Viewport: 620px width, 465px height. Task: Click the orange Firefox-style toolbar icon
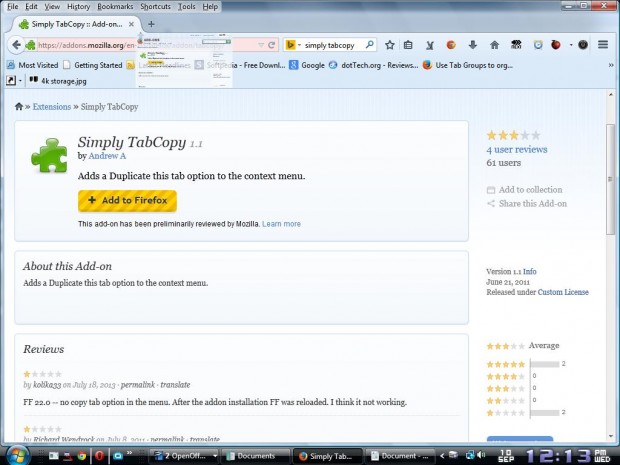451,45
